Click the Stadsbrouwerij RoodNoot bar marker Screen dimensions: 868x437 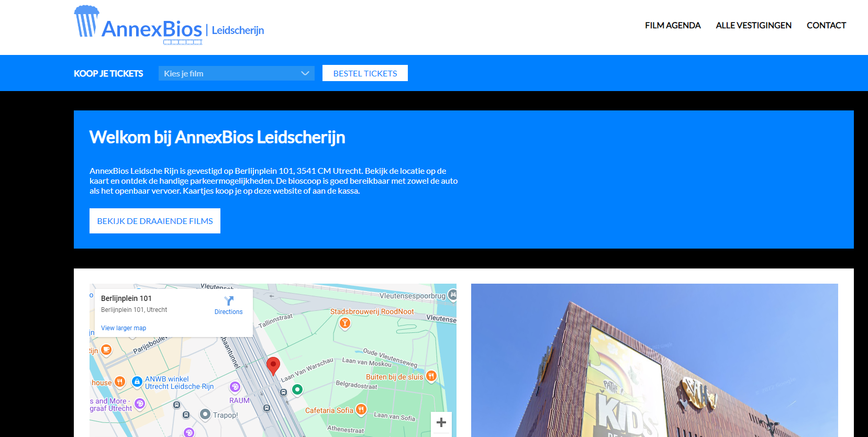click(344, 323)
